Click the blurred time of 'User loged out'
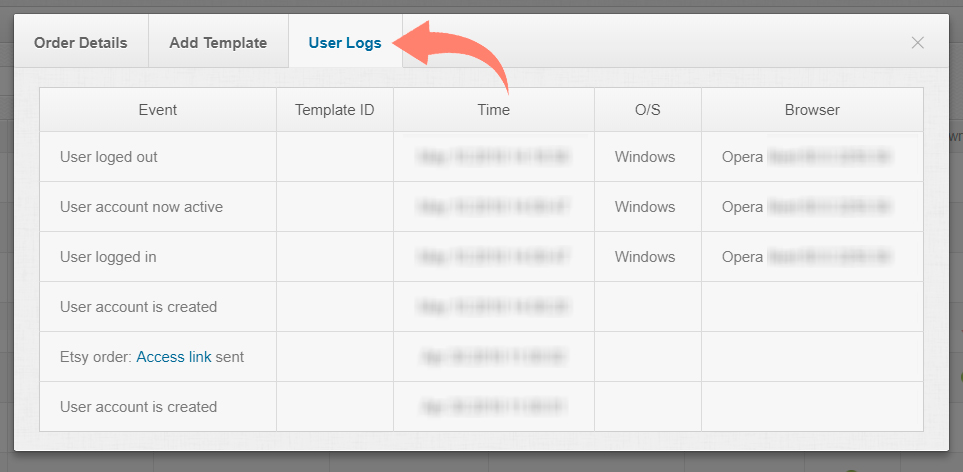 click(494, 157)
